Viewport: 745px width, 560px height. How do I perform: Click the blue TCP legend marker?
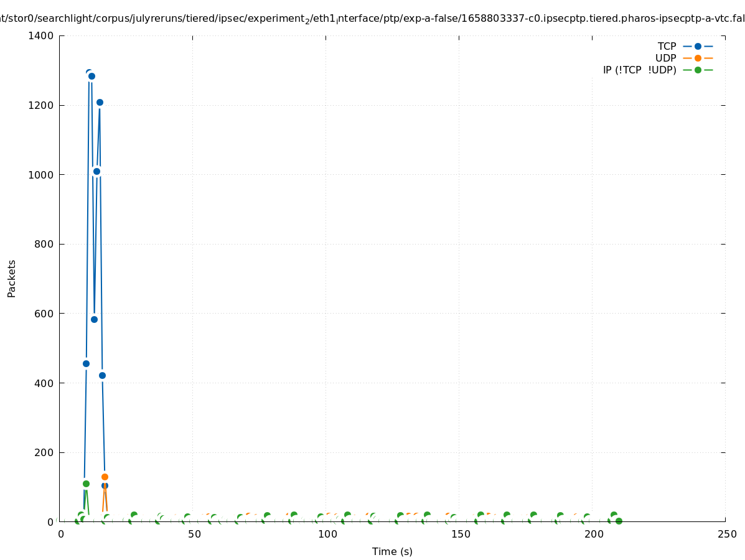pyautogui.click(x=698, y=46)
